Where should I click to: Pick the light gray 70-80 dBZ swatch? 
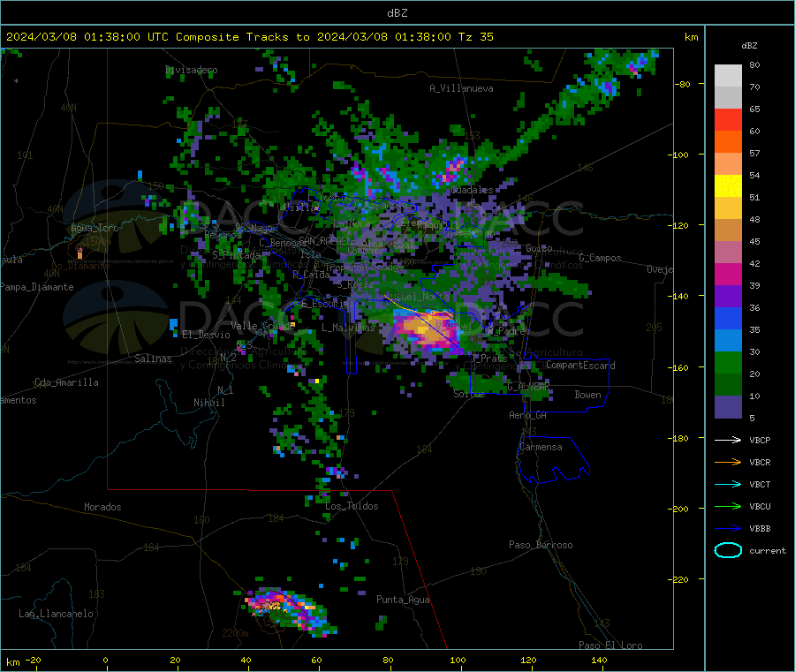coord(728,76)
